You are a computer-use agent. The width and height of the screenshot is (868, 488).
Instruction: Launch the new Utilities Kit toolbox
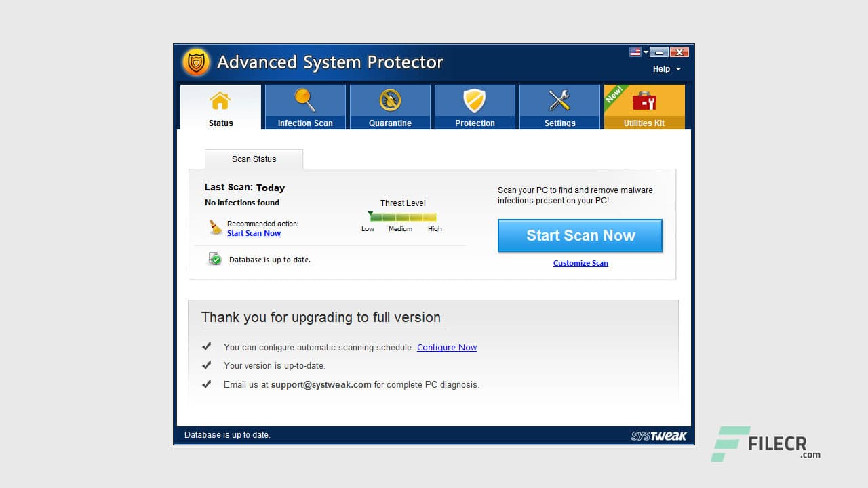pos(644,106)
